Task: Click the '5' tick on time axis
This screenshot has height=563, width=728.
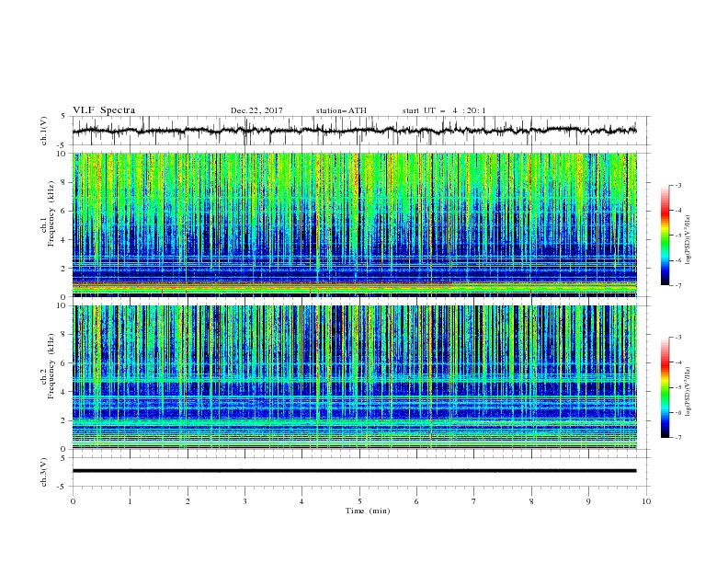Action: pyautogui.click(x=359, y=501)
